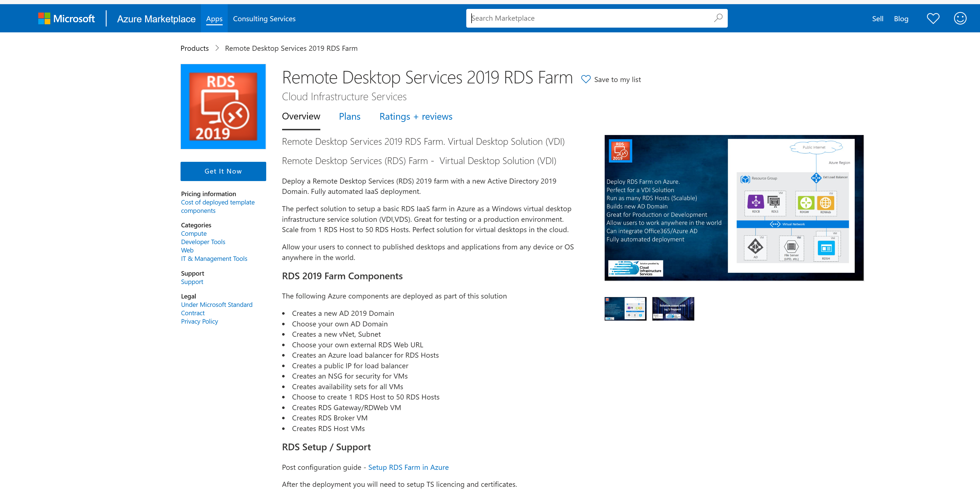Open the Web category
The width and height of the screenshot is (980, 491).
tap(187, 250)
